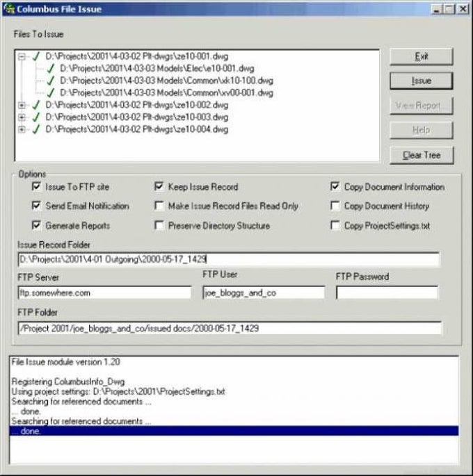Uncheck Keep Issue Record option

tap(159, 186)
